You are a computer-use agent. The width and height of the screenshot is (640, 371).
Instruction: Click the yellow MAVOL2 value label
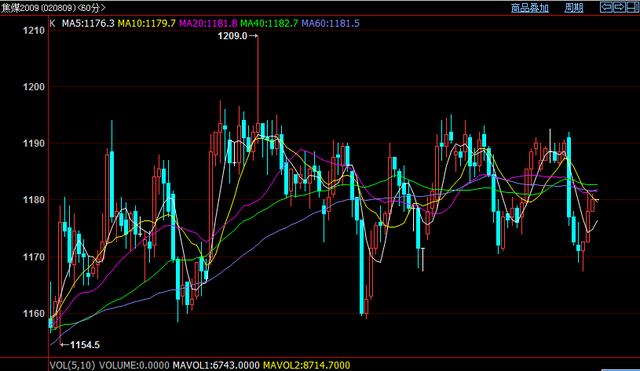307,365
